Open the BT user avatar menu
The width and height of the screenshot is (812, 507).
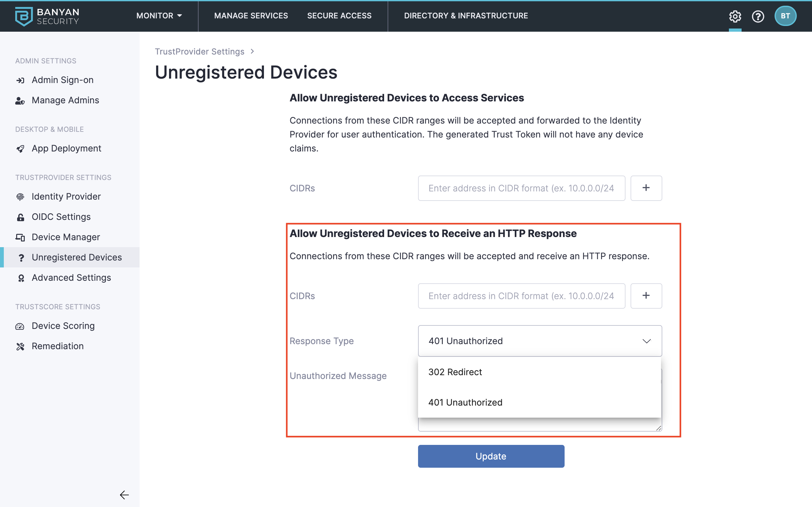coord(785,16)
